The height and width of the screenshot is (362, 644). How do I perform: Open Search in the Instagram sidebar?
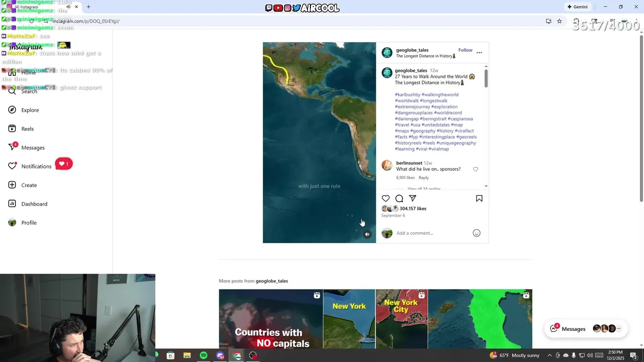point(23,91)
